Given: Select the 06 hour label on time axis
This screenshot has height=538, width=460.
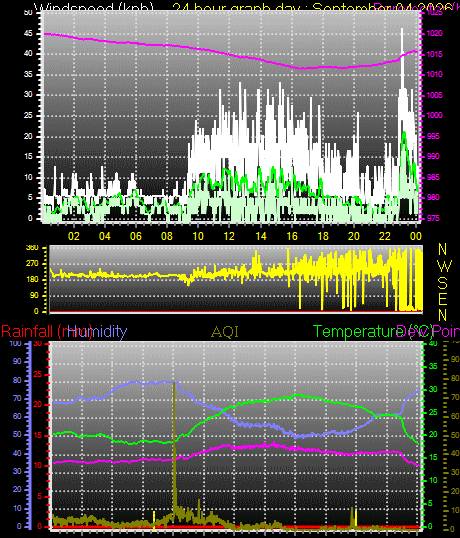Looking at the screenshot, I should (x=136, y=236).
